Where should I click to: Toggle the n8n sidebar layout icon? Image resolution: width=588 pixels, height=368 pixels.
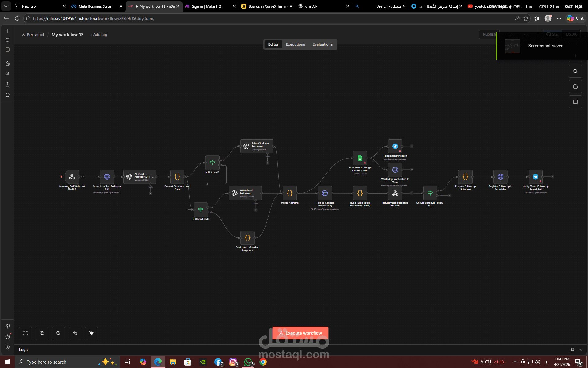click(8, 49)
